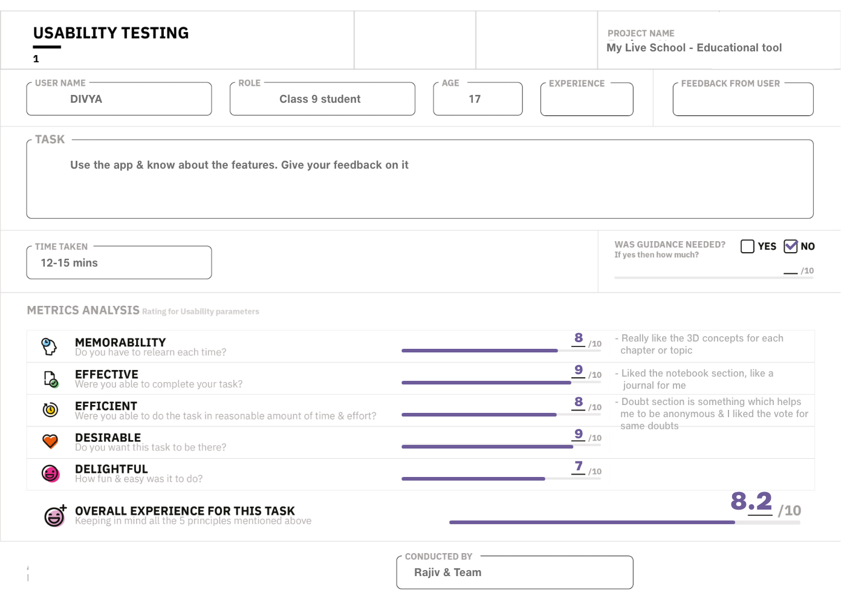This screenshot has width=850, height=616.
Task: Click the Memorability head icon
Action: pyautogui.click(x=49, y=346)
